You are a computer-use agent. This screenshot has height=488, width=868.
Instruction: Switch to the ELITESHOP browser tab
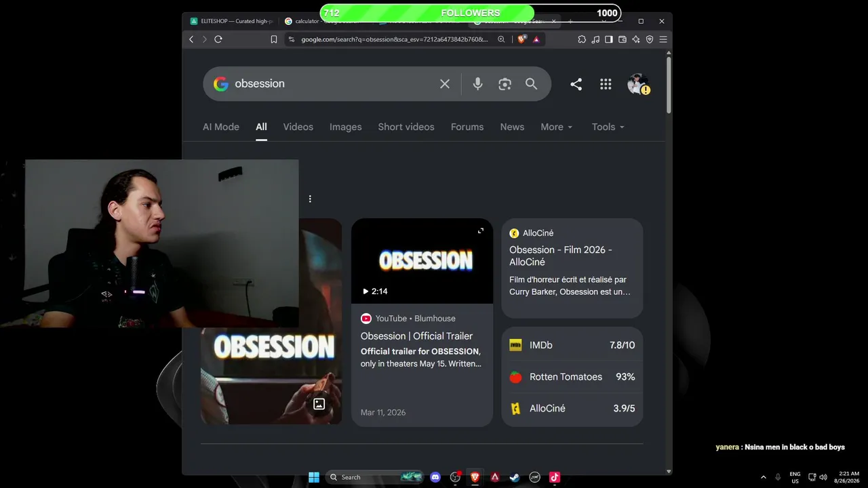[x=231, y=21]
